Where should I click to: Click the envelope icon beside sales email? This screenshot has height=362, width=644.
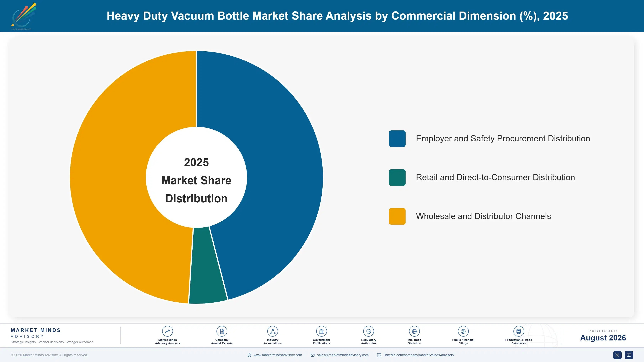(313, 355)
